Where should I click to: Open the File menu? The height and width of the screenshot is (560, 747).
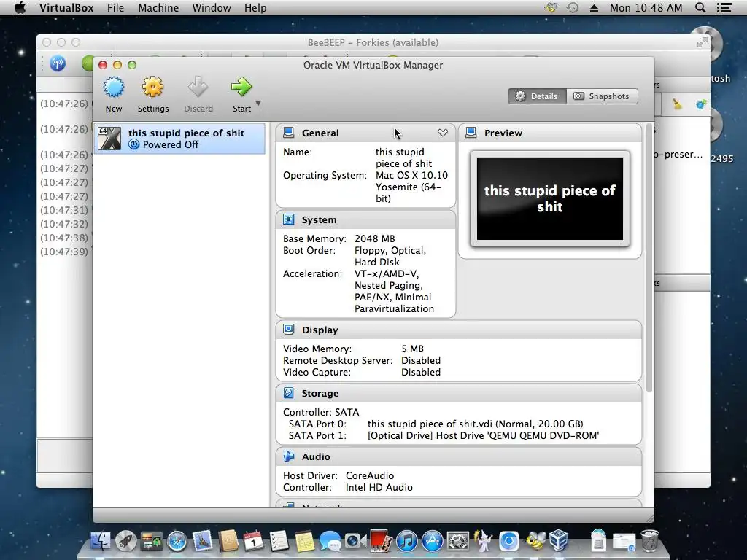(x=115, y=8)
